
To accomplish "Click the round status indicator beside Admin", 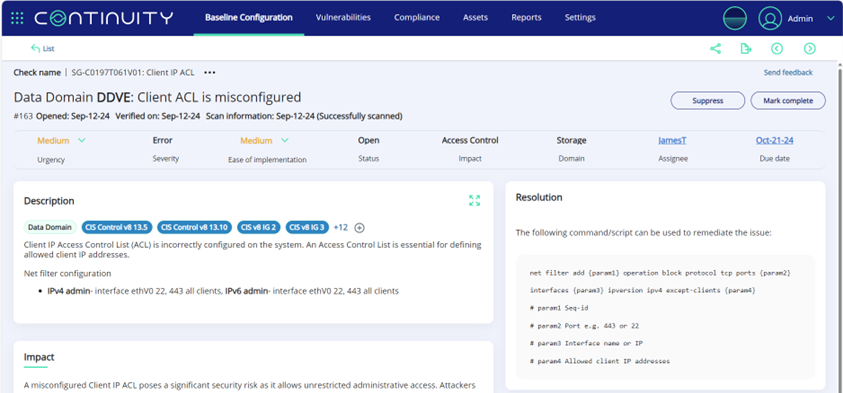I will [x=735, y=18].
